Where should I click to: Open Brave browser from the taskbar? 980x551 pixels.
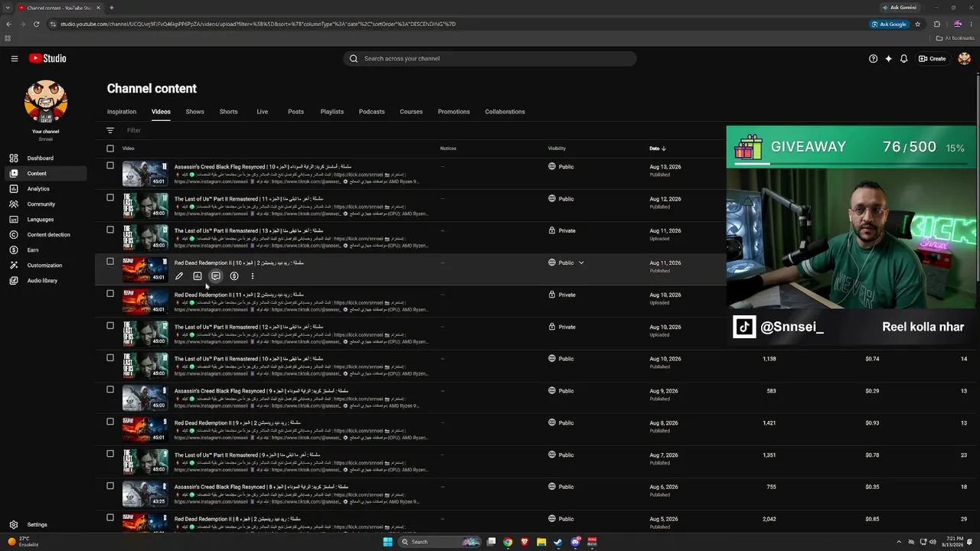524,542
